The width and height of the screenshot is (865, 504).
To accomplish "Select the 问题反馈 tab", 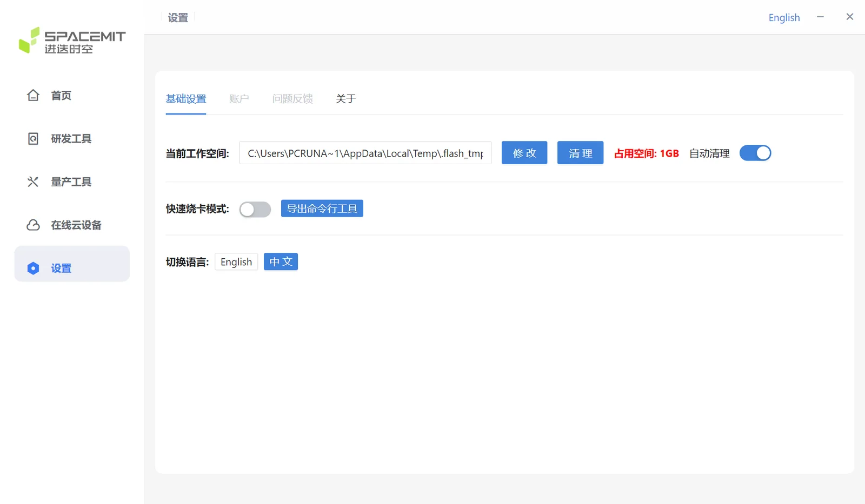I will [292, 99].
